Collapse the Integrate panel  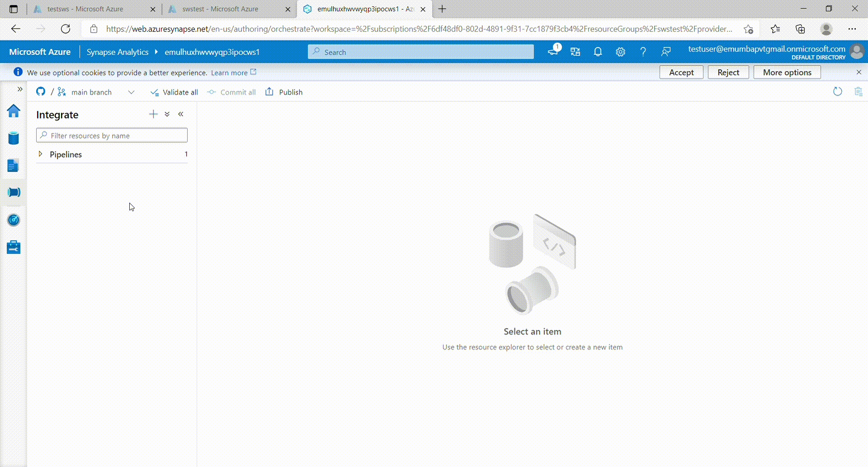(181, 114)
